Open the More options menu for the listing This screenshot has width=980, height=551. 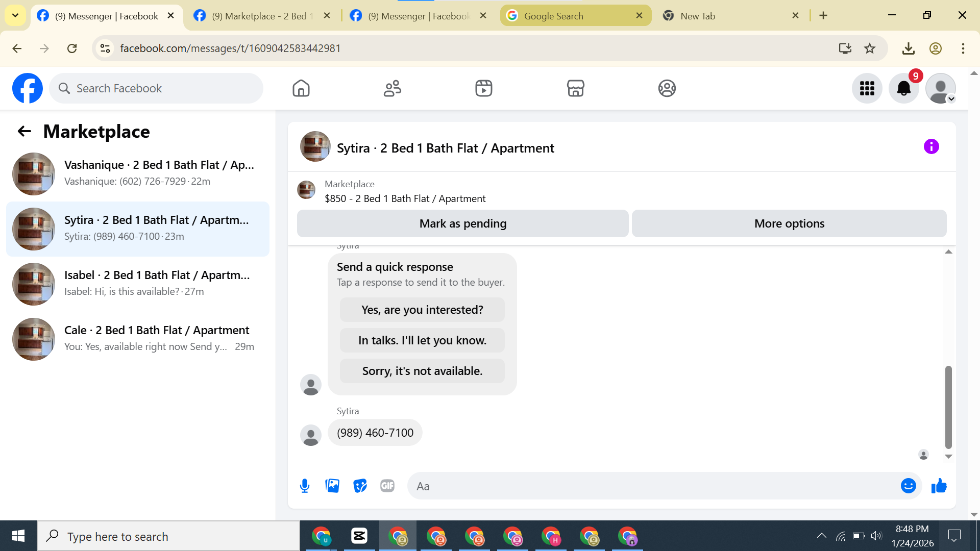point(789,223)
